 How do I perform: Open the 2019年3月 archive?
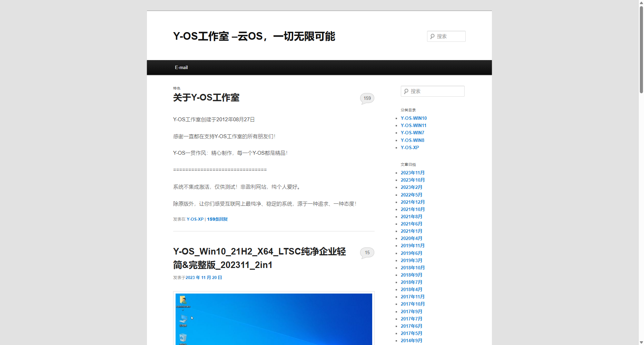[412, 260]
